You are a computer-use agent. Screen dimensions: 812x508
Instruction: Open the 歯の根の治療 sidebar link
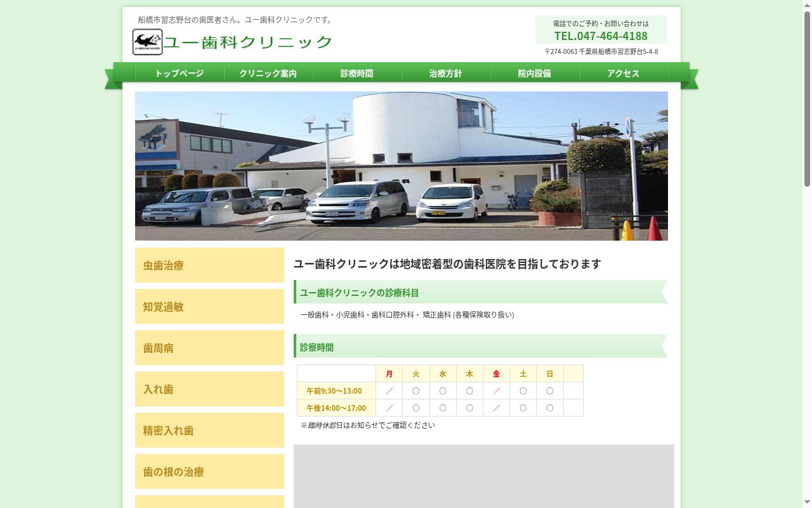pyautogui.click(x=209, y=472)
